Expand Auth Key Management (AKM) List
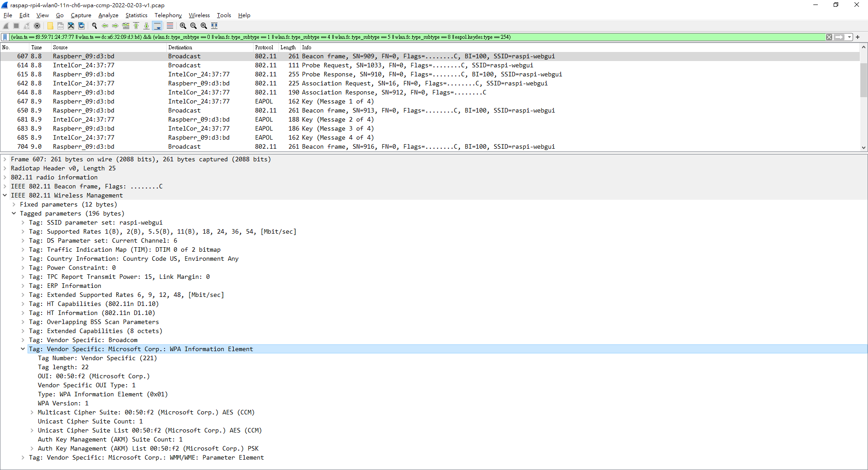 click(x=32, y=448)
